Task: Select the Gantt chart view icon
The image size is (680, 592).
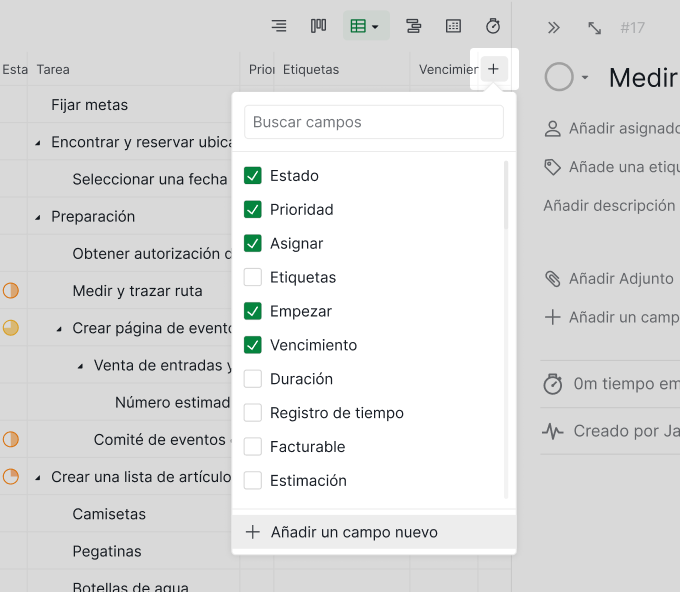Action: click(x=413, y=26)
